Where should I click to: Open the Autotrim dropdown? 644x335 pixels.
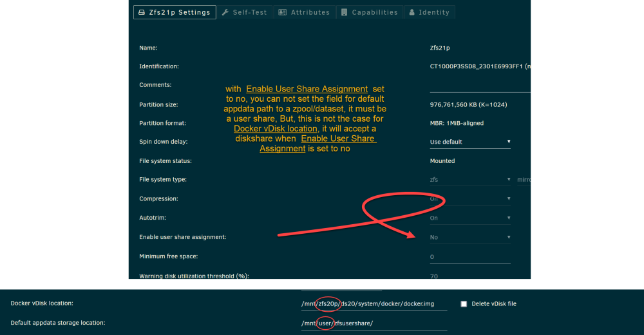click(470, 218)
